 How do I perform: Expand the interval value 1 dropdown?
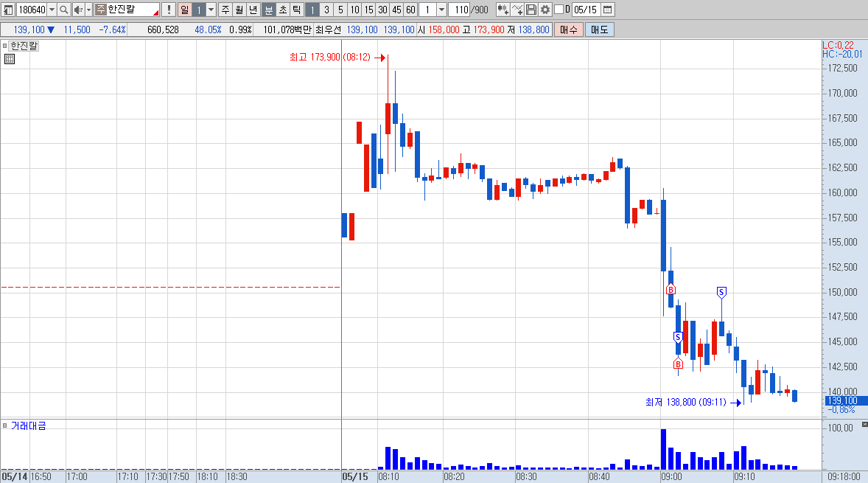tap(441, 10)
